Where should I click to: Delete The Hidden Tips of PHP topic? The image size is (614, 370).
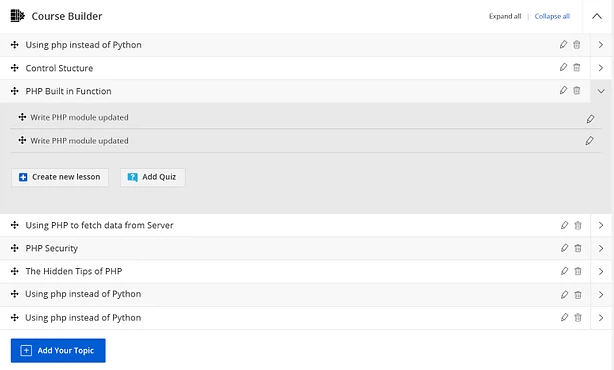click(x=578, y=271)
